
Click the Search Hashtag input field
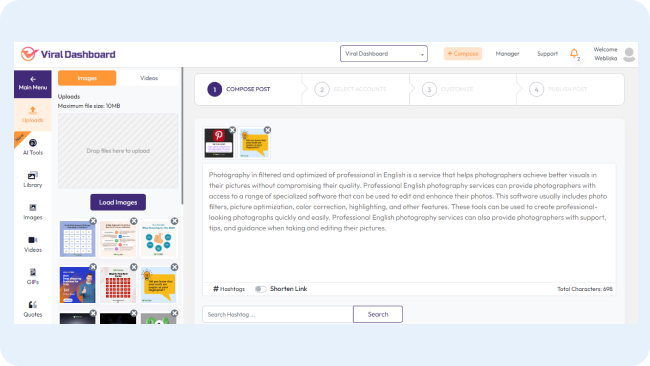[278, 314]
